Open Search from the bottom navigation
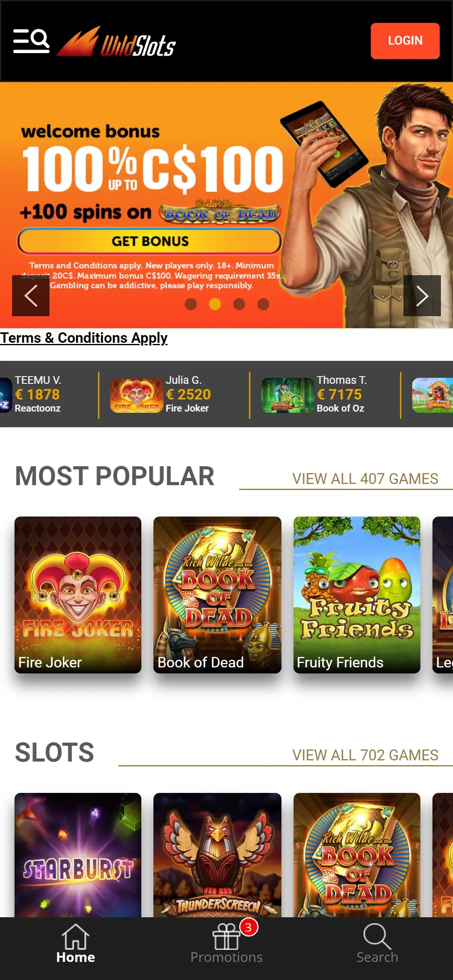The width and height of the screenshot is (453, 980). coord(377,943)
